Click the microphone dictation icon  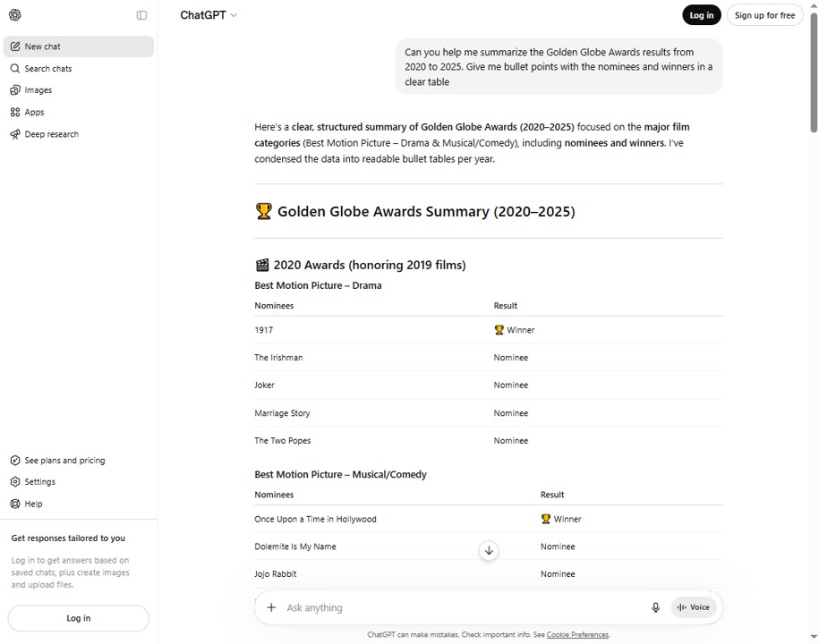(655, 607)
